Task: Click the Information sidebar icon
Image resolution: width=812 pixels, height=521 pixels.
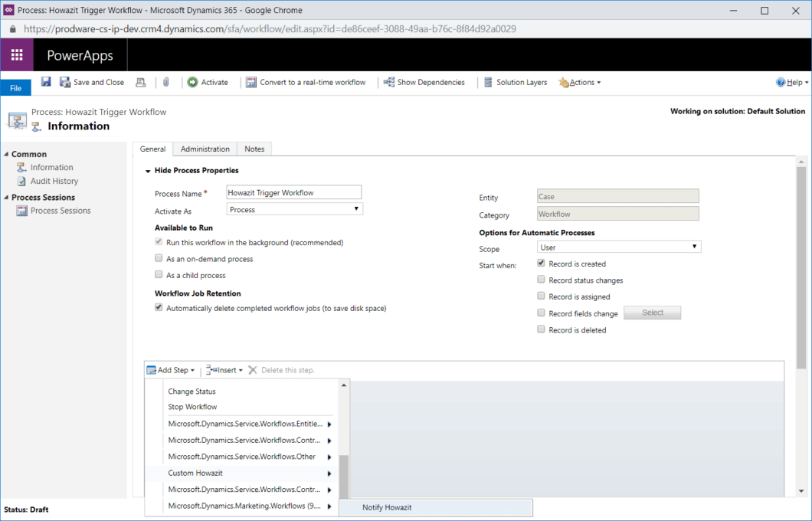Action: (21, 167)
